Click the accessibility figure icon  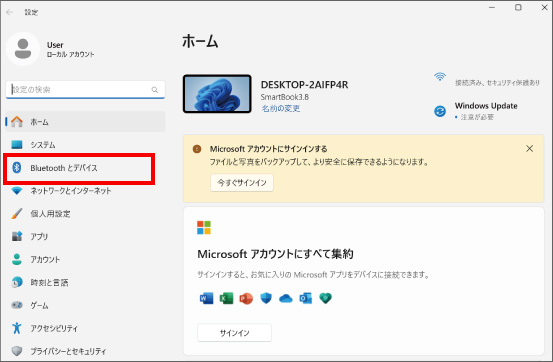pos(17,328)
